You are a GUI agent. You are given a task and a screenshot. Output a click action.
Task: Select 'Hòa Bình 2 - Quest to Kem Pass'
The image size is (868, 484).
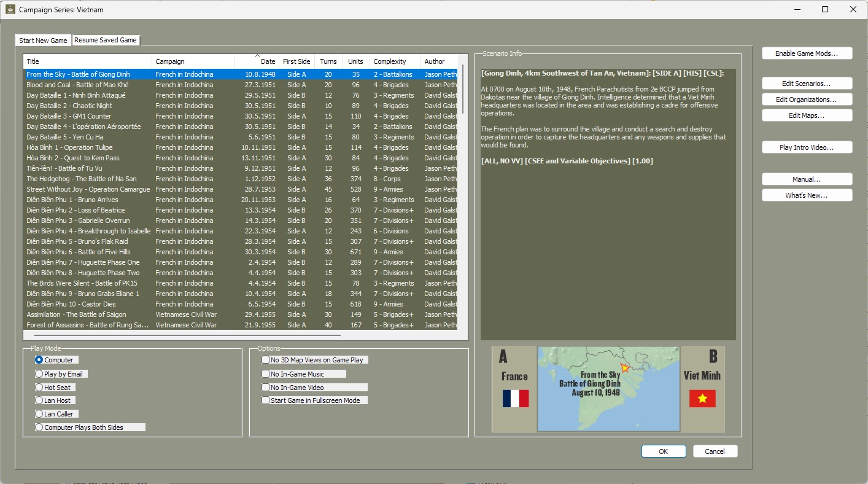pyautogui.click(x=241, y=158)
